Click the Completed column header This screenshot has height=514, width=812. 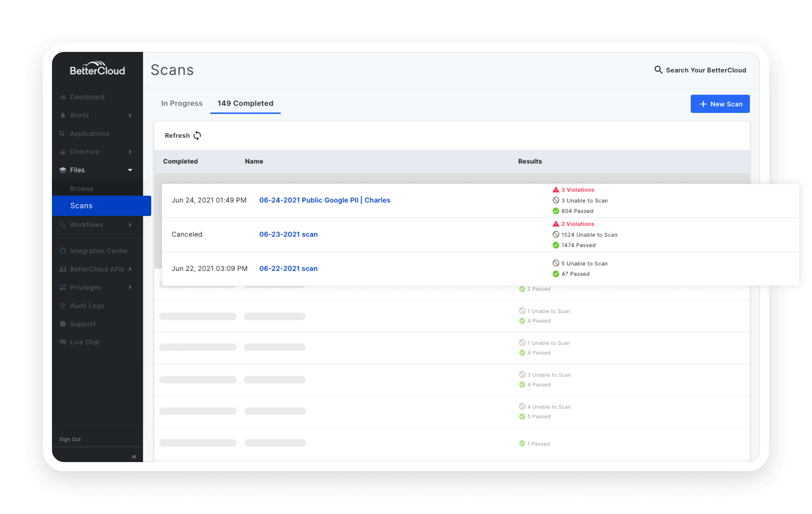click(x=180, y=161)
